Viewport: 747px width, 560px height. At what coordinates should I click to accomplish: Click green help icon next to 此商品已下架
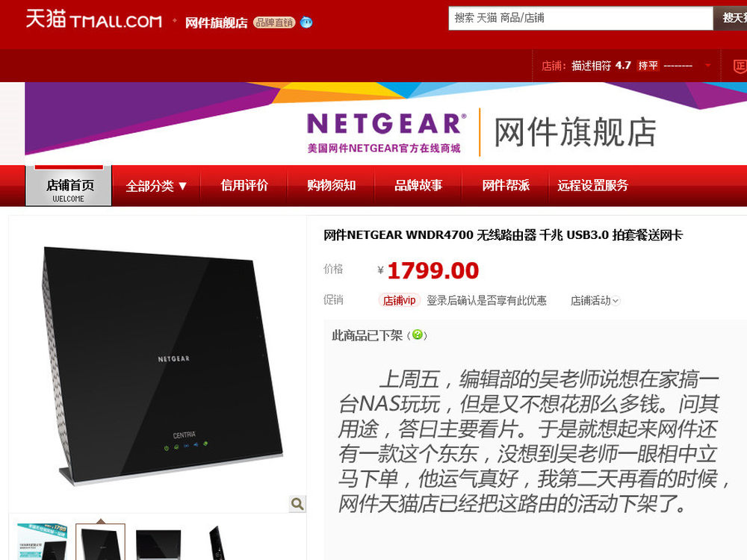[x=417, y=335]
